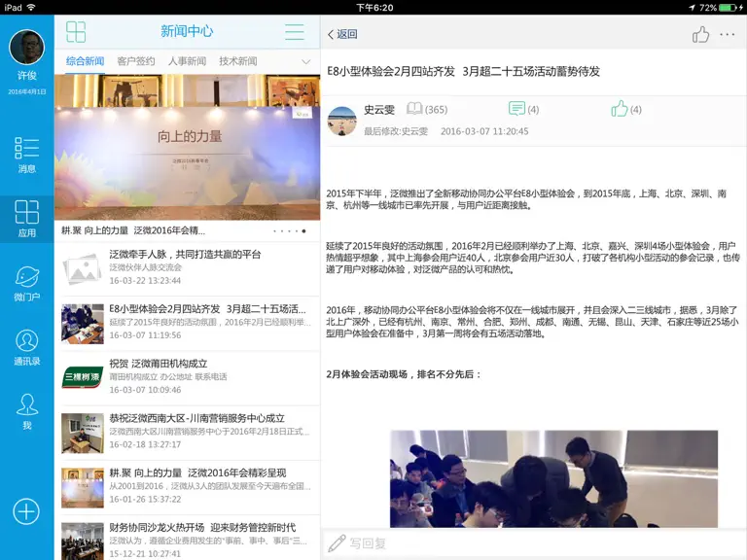Open the 微门户 portal icon
Viewport: 747px width, 560px height.
(x=26, y=283)
